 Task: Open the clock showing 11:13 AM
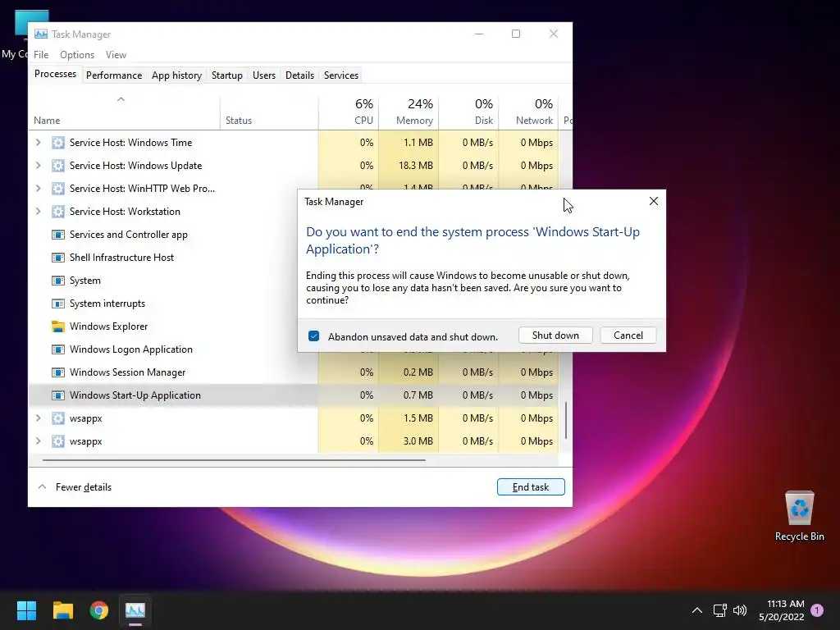tap(782, 610)
